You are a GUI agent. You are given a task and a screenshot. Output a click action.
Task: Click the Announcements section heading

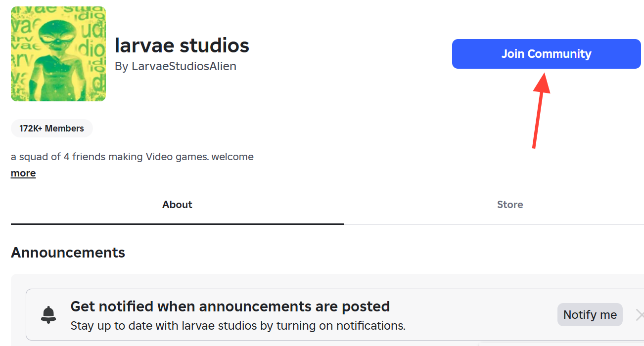68,253
